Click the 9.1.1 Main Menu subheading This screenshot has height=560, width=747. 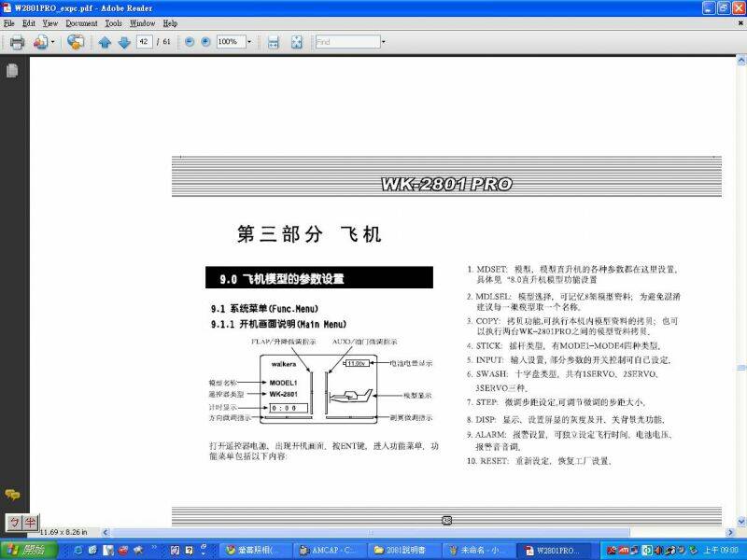tap(278, 325)
